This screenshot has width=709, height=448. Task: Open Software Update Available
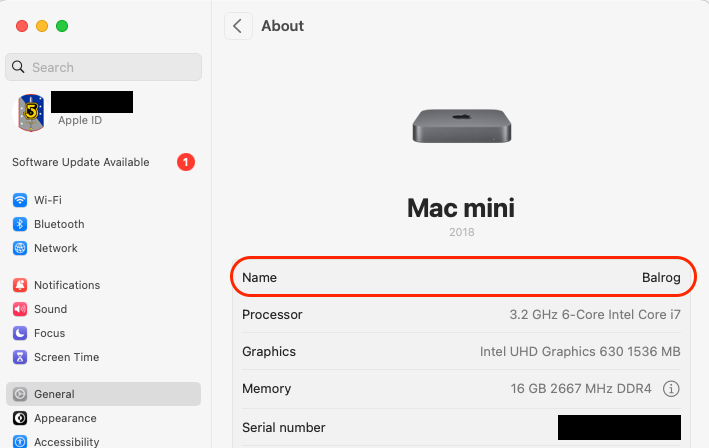coord(80,162)
